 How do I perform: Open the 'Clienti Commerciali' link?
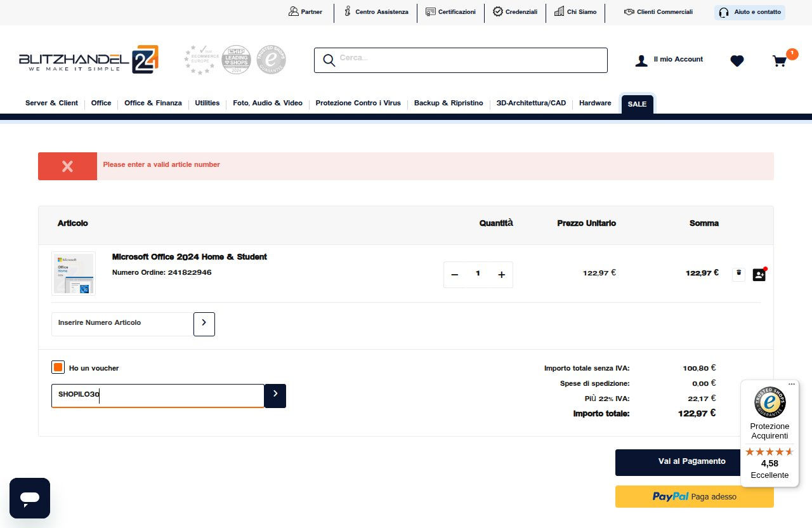(x=665, y=12)
